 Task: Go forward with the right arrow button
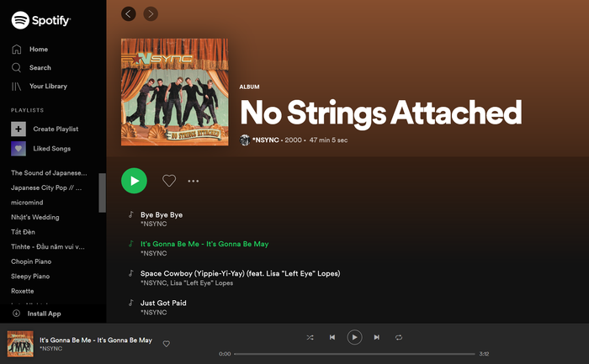coord(151,14)
